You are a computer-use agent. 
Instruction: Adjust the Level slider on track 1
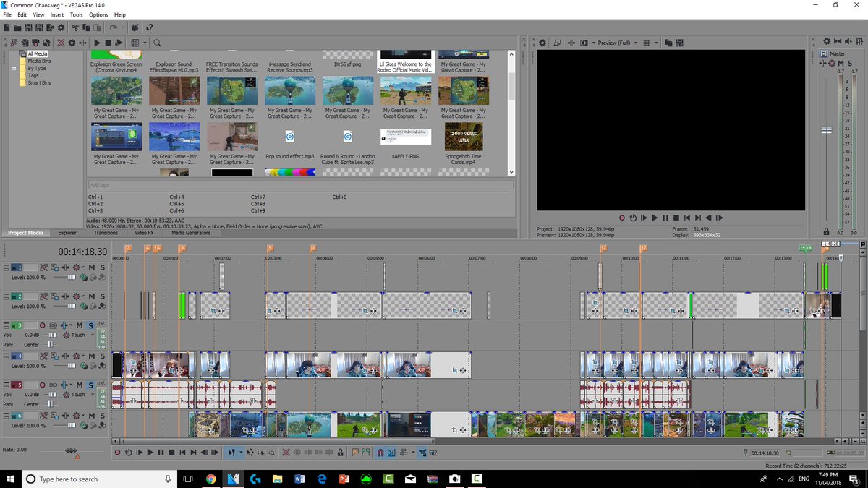[72, 277]
